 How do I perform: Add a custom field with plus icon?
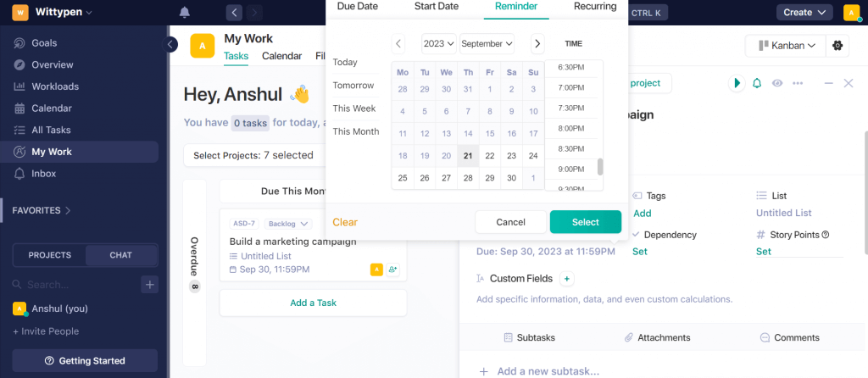point(567,279)
